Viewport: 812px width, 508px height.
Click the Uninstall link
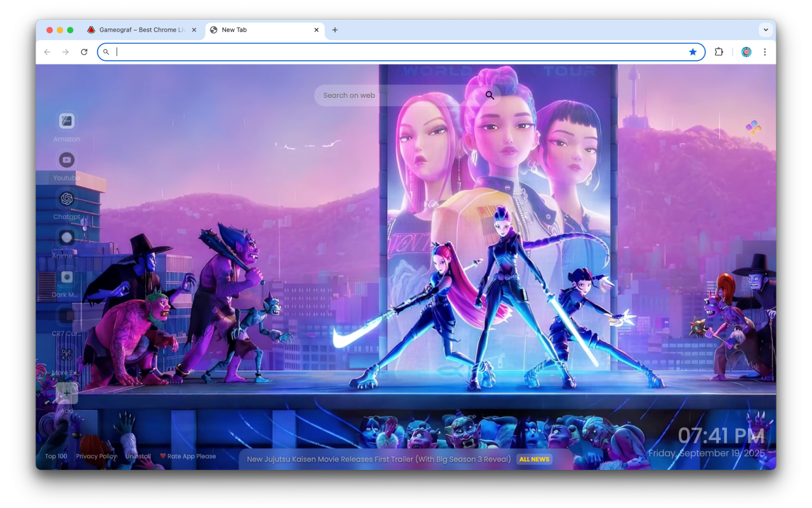(138, 457)
